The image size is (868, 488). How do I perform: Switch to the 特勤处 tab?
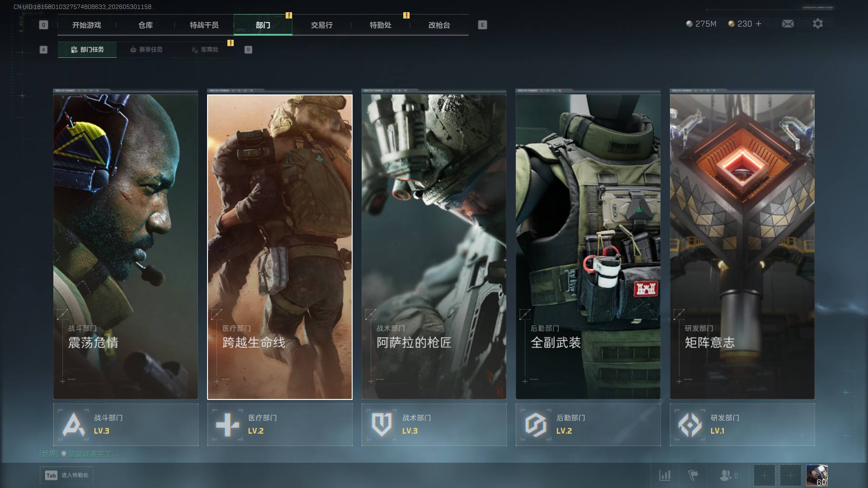[x=381, y=25]
